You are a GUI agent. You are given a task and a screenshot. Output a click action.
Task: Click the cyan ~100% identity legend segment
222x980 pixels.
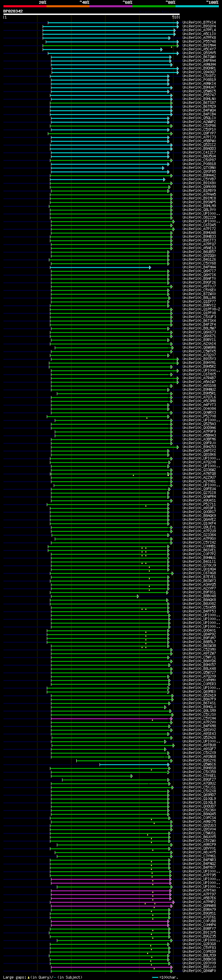click(197, 6)
